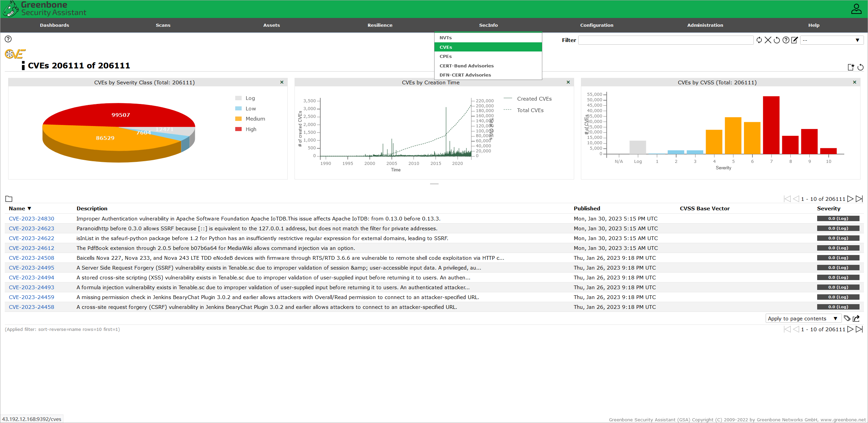This screenshot has width=868, height=423.
Task: Select CPEs from the SecInfo menu
Action: coord(446,56)
